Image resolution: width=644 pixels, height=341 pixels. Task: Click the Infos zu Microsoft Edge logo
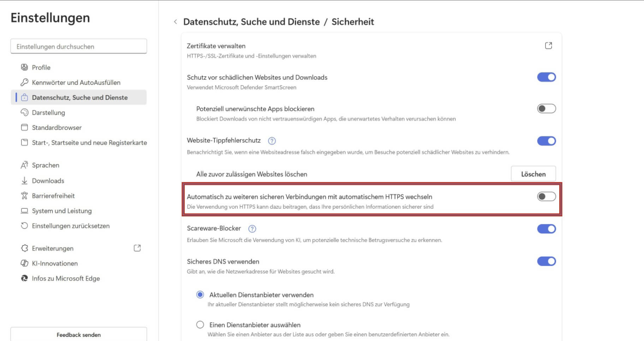(x=24, y=278)
